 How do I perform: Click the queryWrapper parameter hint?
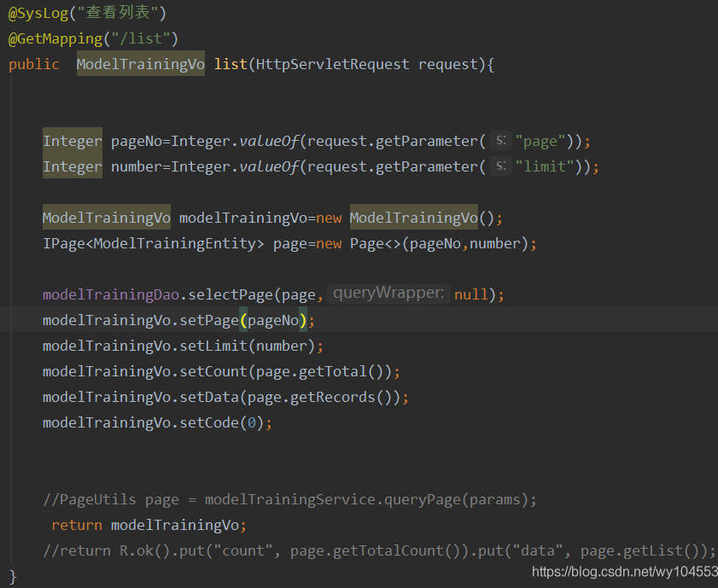click(388, 294)
